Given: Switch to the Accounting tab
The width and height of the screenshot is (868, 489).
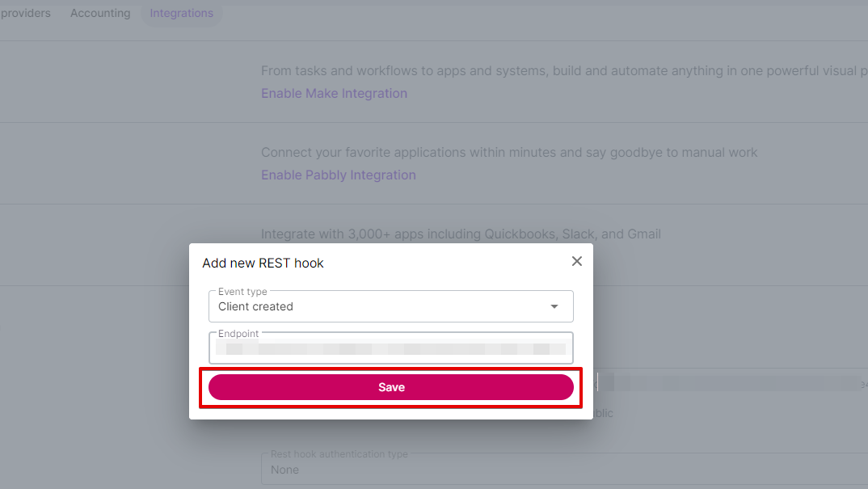Looking at the screenshot, I should pos(100,13).
